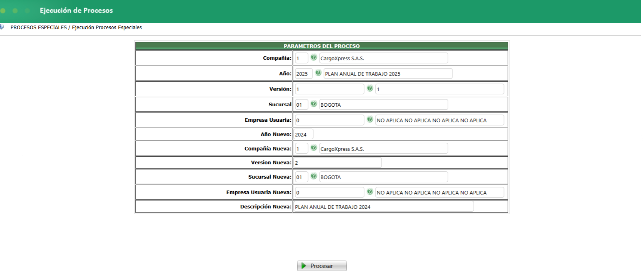644x274 pixels.
Task: Focus Empresa Usuaria Nueva code field
Action: coord(329,192)
